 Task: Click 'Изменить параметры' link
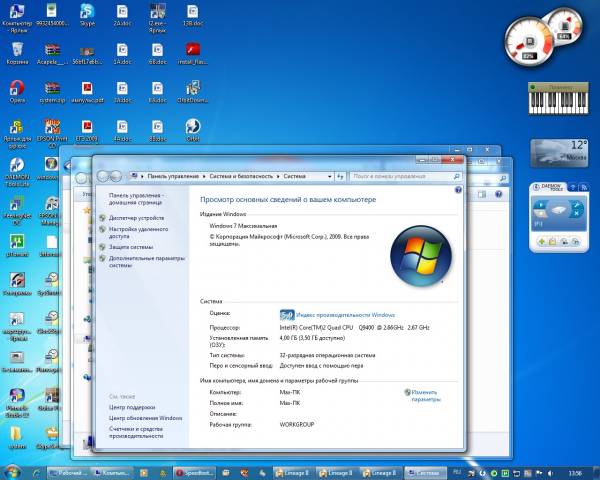(426, 396)
